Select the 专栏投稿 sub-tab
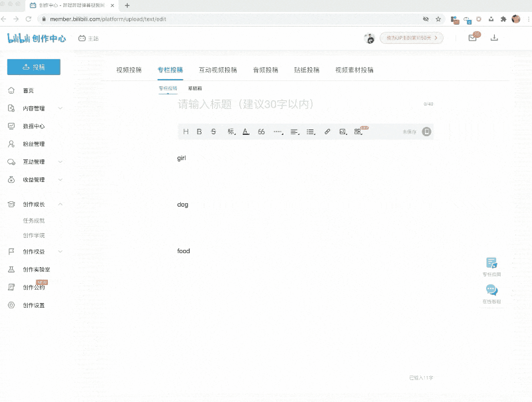This screenshot has width=532, height=402. tap(168, 88)
